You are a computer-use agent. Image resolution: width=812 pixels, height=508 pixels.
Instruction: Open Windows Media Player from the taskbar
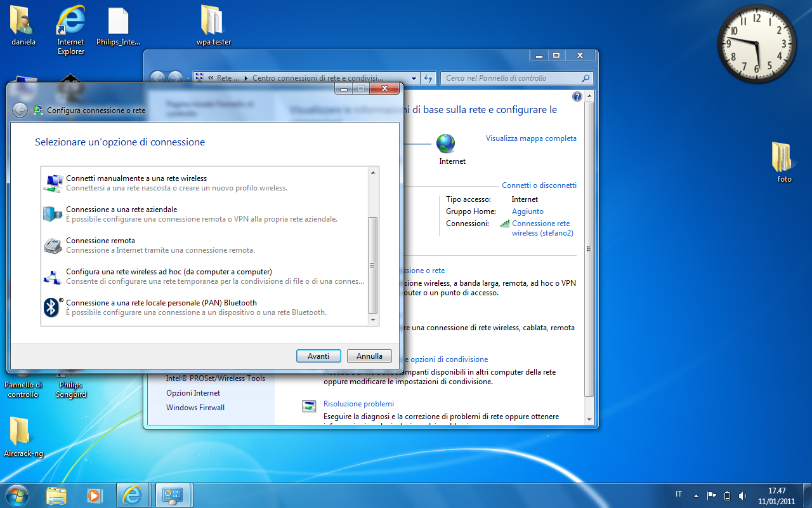tap(95, 495)
